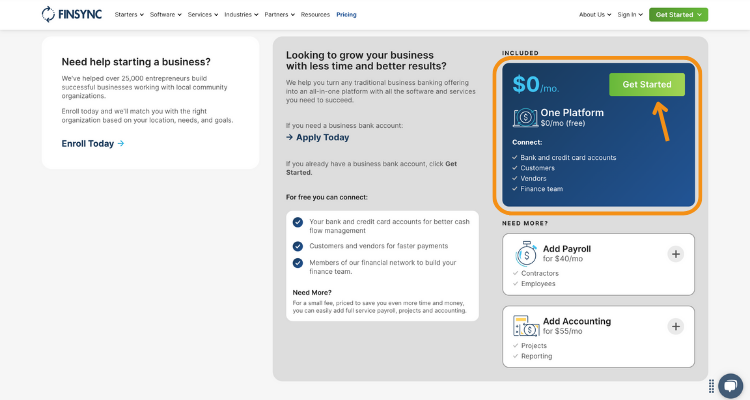This screenshot has width=750, height=400.
Task: Click 'for $55/mo' accounting price
Action: tap(562, 331)
